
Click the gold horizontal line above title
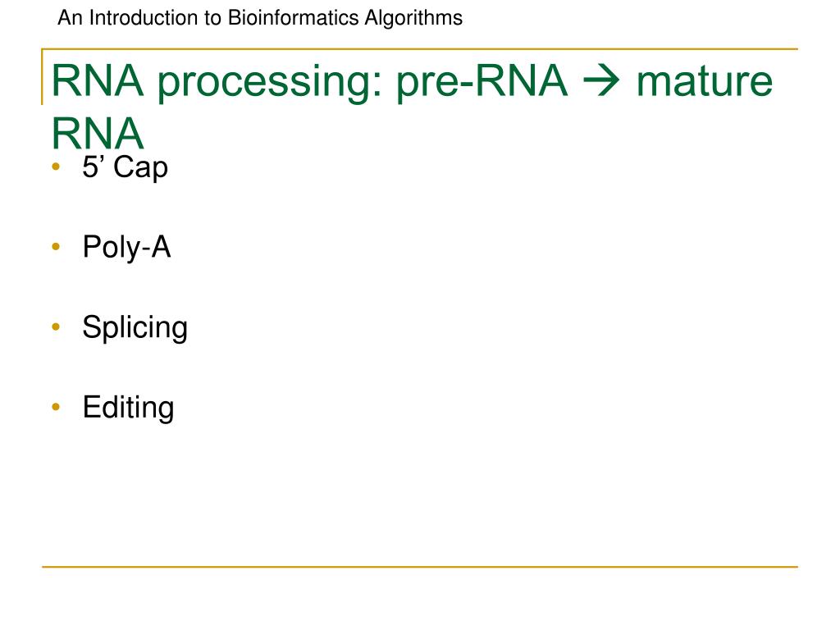click(420, 49)
